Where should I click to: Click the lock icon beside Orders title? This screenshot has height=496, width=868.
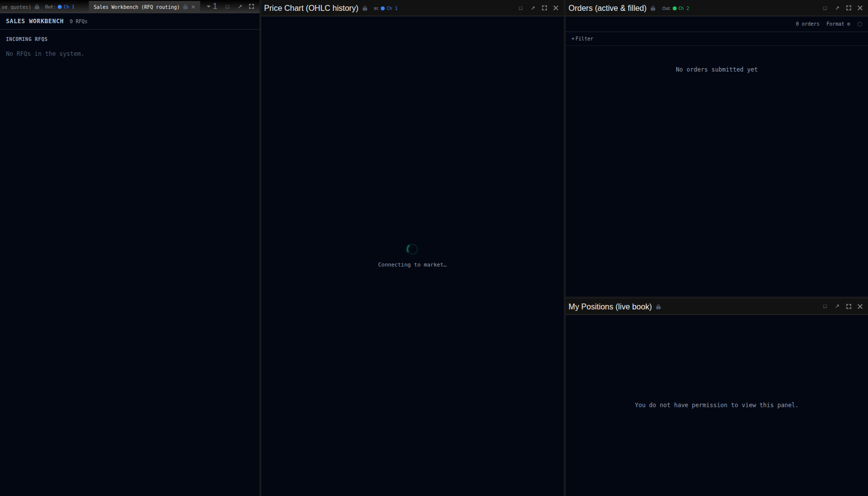click(x=653, y=8)
